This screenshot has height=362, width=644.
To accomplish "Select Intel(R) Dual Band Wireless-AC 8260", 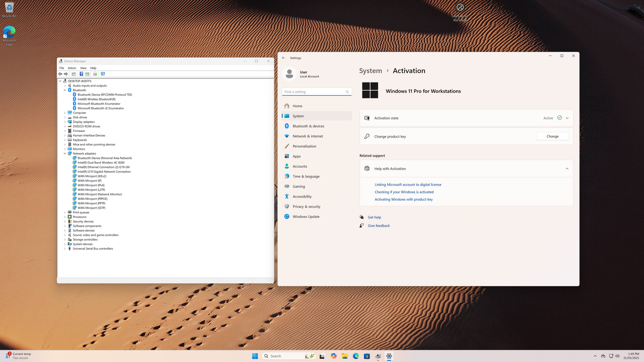I will click(101, 162).
